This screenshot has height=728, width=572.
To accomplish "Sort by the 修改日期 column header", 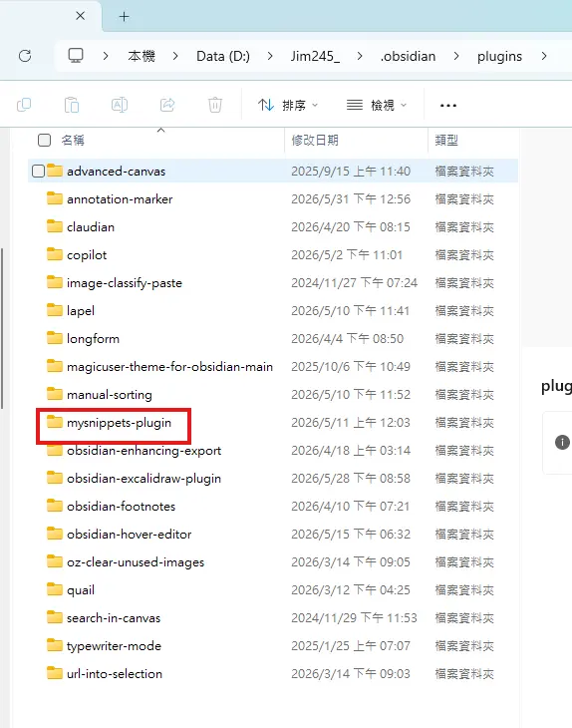I will click(315, 141).
